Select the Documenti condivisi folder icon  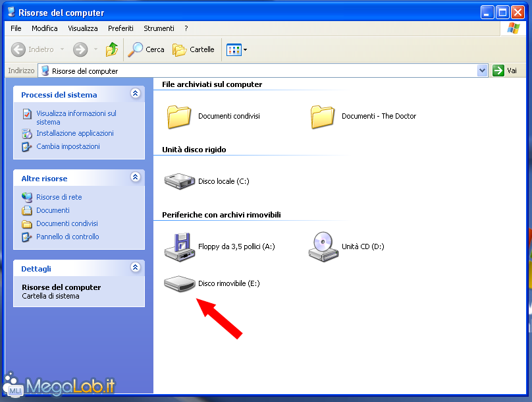pyautogui.click(x=179, y=117)
